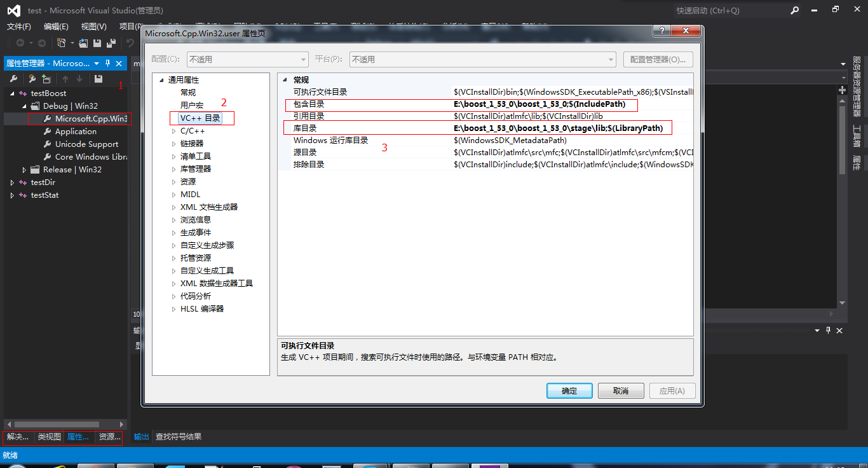Expand the testDir project node
The image size is (868, 468).
coord(13,182)
